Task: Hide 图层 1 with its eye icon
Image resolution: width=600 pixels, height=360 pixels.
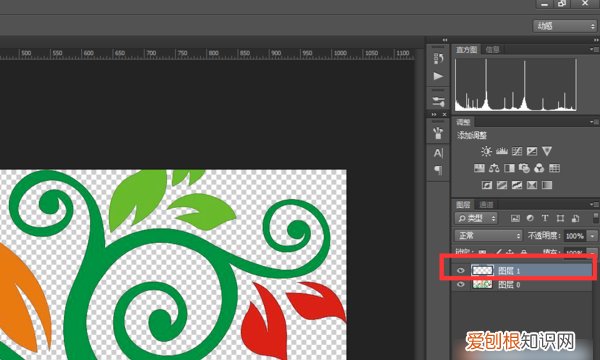Action: pyautogui.click(x=461, y=270)
